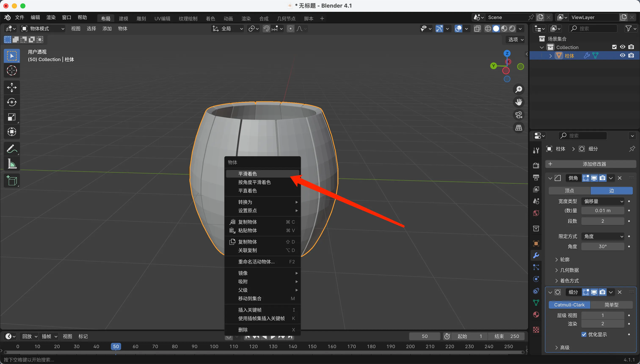Select the Measure ruler tool
The height and width of the screenshot is (364, 640).
pos(12,164)
